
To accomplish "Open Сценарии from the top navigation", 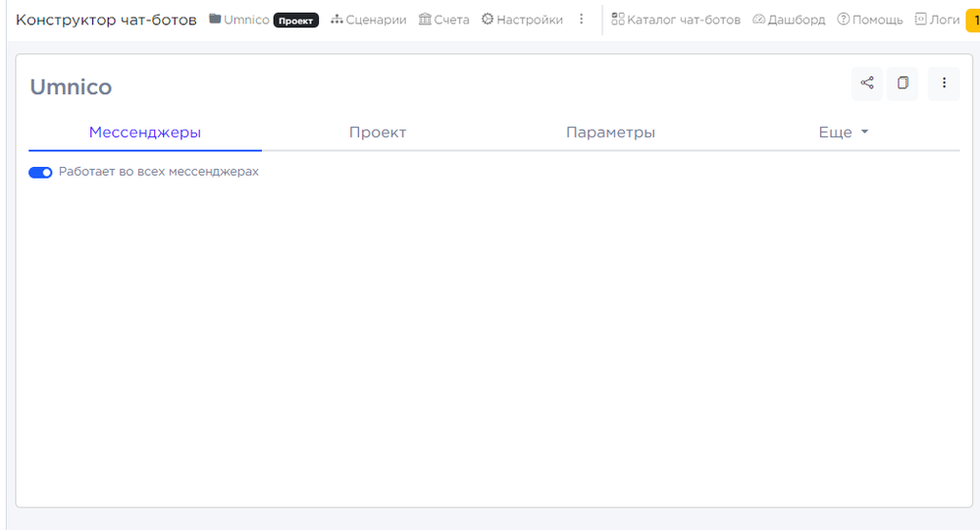I will pos(368,20).
